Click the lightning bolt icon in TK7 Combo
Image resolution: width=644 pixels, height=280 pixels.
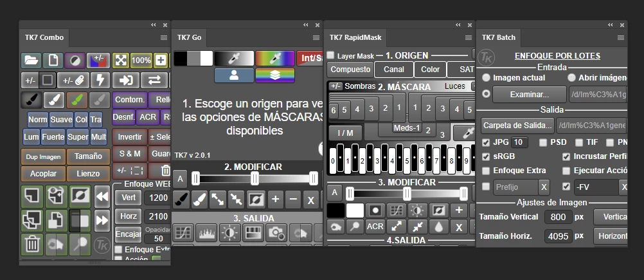[100, 80]
